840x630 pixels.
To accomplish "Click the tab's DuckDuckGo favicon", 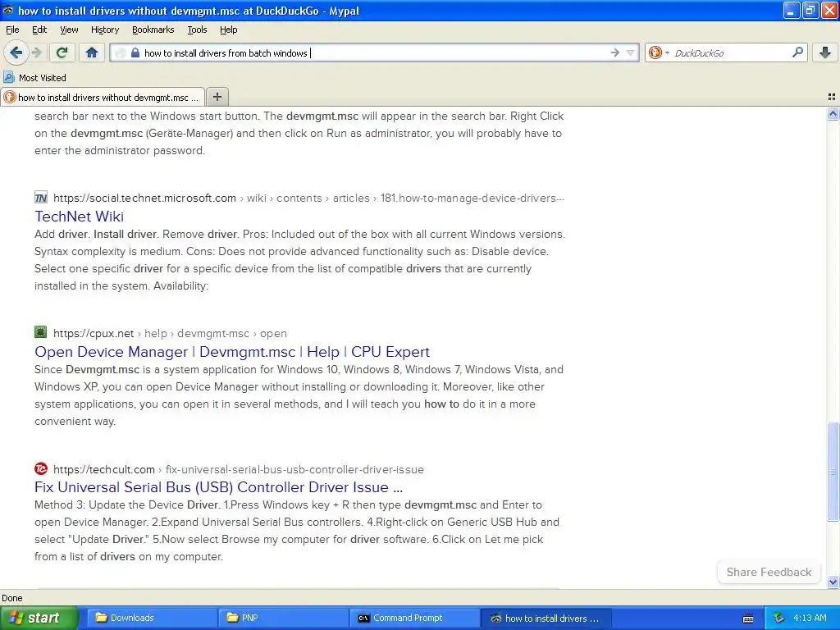I will pyautogui.click(x=10, y=97).
